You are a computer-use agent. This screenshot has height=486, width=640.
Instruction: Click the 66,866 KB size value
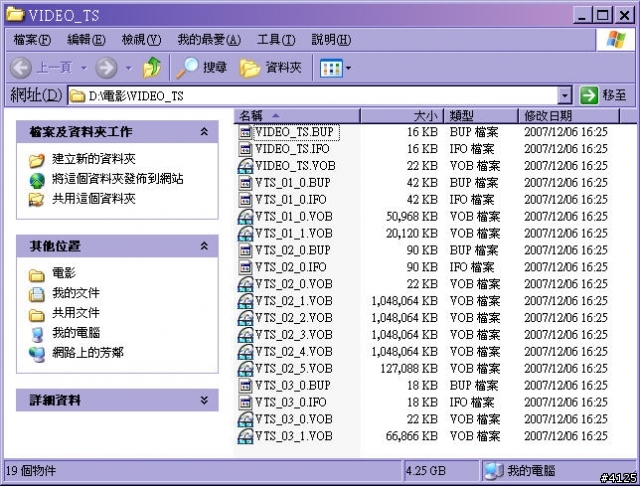412,436
